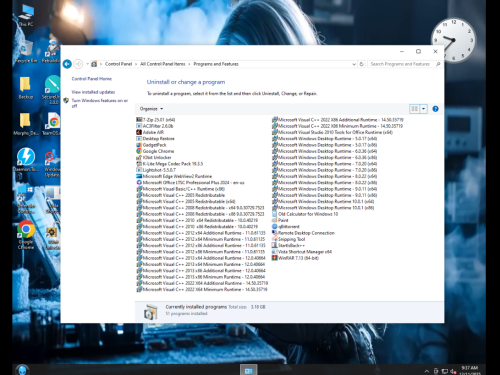Click the Search Programs and Features field
This screenshot has height=375, width=500.
tap(402, 64)
